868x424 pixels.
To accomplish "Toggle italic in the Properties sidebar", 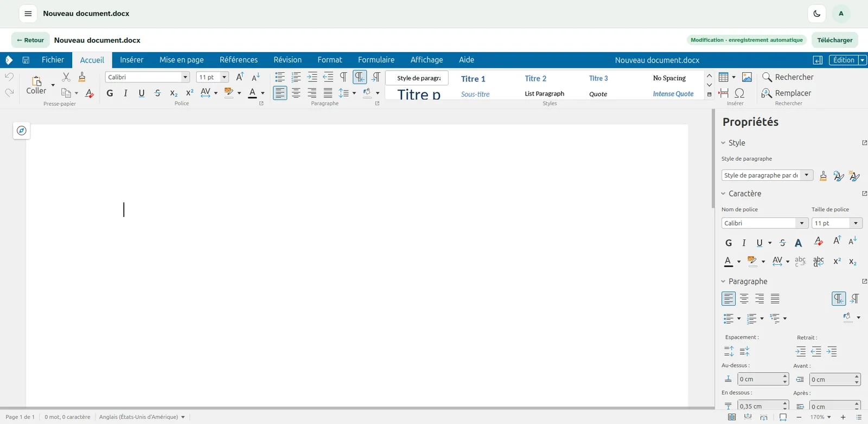I will click(x=744, y=243).
